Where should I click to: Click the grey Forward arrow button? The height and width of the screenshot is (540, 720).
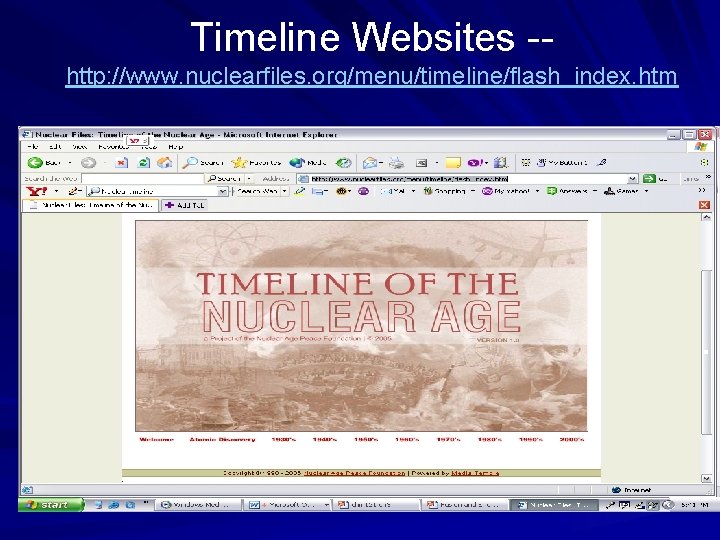(x=88, y=163)
